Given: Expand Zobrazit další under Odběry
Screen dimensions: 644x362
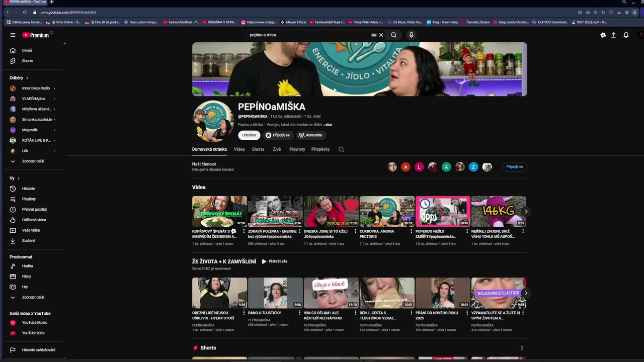Looking at the screenshot, I should [33, 161].
